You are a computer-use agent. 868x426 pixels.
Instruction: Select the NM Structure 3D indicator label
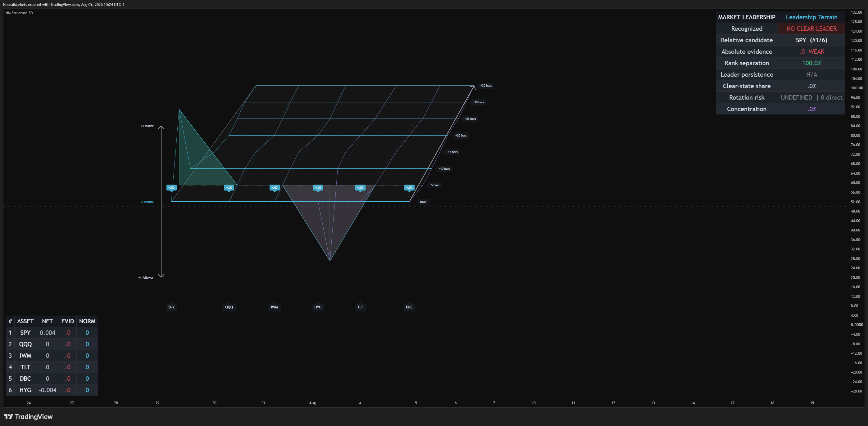click(19, 13)
